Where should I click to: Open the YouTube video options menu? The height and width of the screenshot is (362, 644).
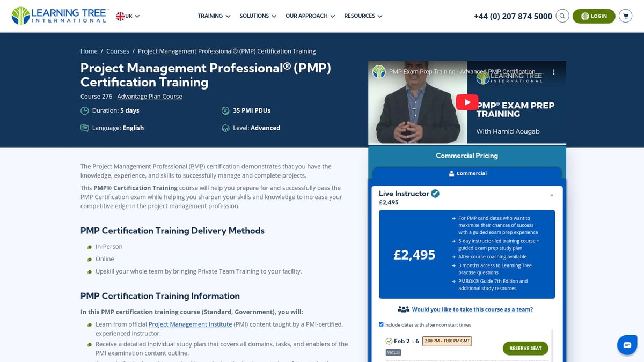click(554, 72)
